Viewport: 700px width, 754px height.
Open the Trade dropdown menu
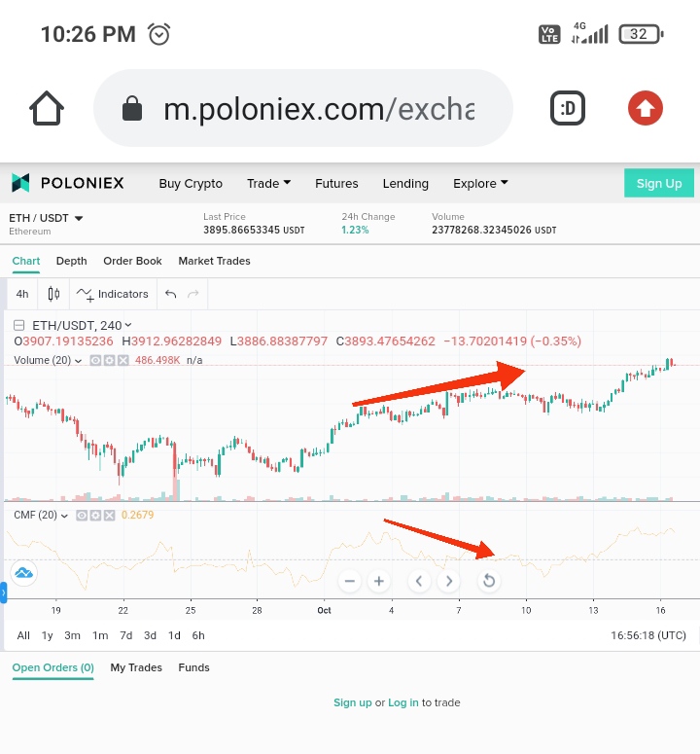coord(268,183)
